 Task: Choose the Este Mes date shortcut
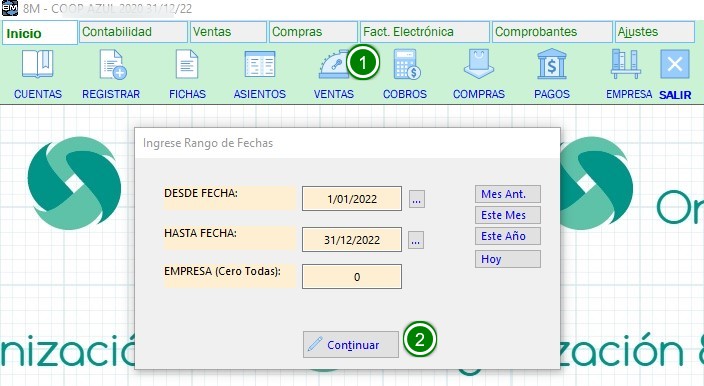pyautogui.click(x=508, y=215)
